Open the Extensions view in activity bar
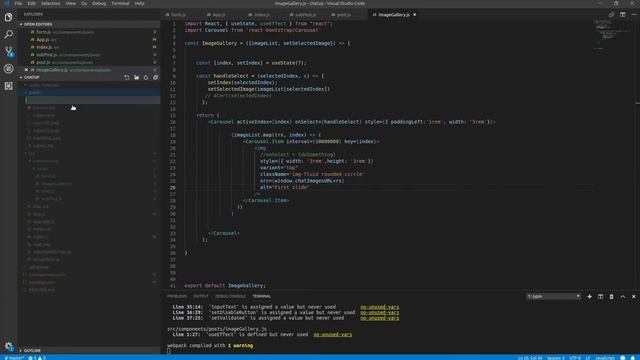 (9, 86)
